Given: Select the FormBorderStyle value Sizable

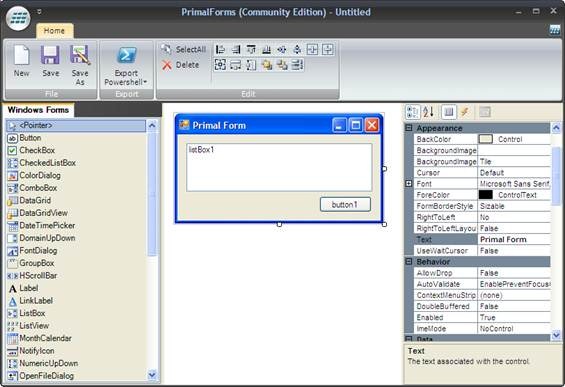Looking at the screenshot, I should [514, 206].
